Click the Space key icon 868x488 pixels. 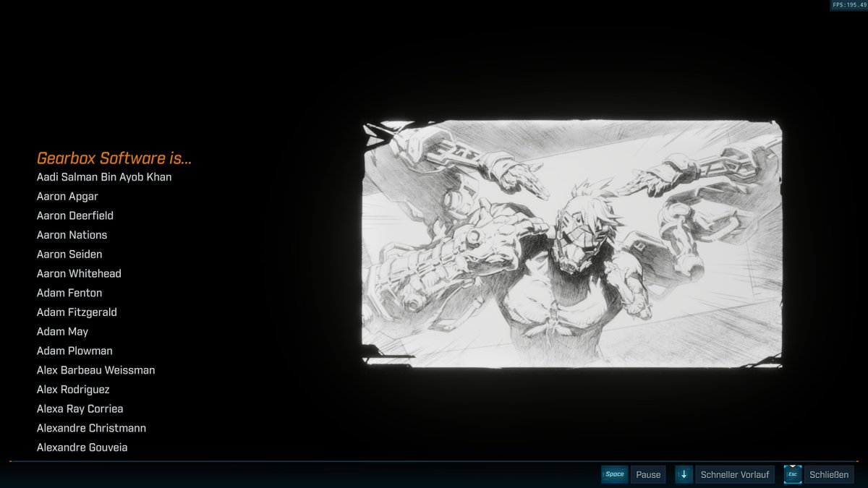click(614, 475)
